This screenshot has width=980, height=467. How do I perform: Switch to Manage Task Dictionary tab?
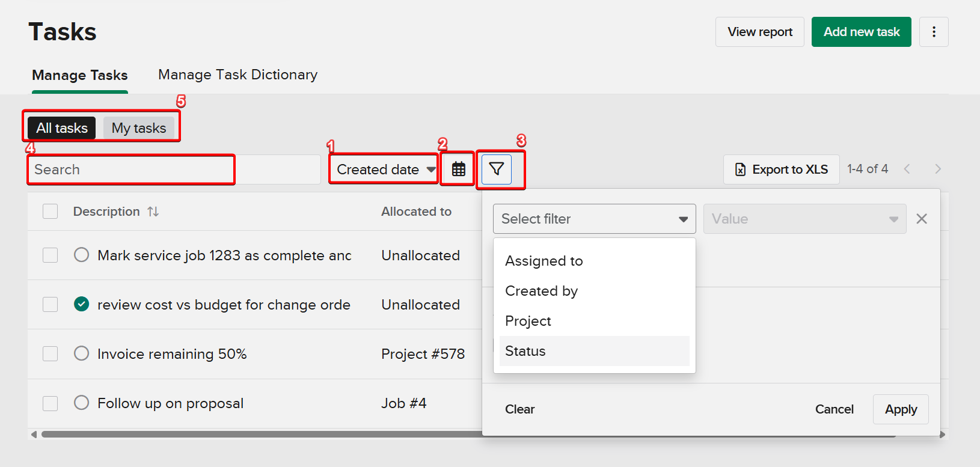pyautogui.click(x=237, y=75)
